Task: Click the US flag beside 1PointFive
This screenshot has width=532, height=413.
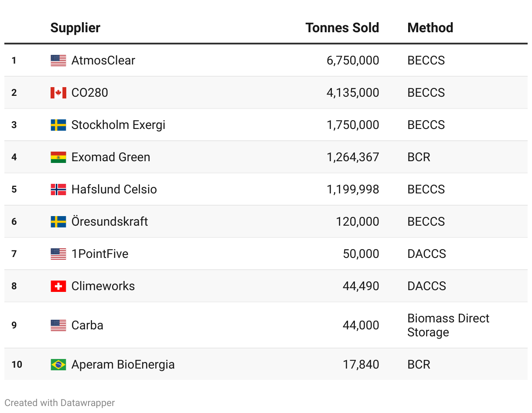Action: coord(58,254)
